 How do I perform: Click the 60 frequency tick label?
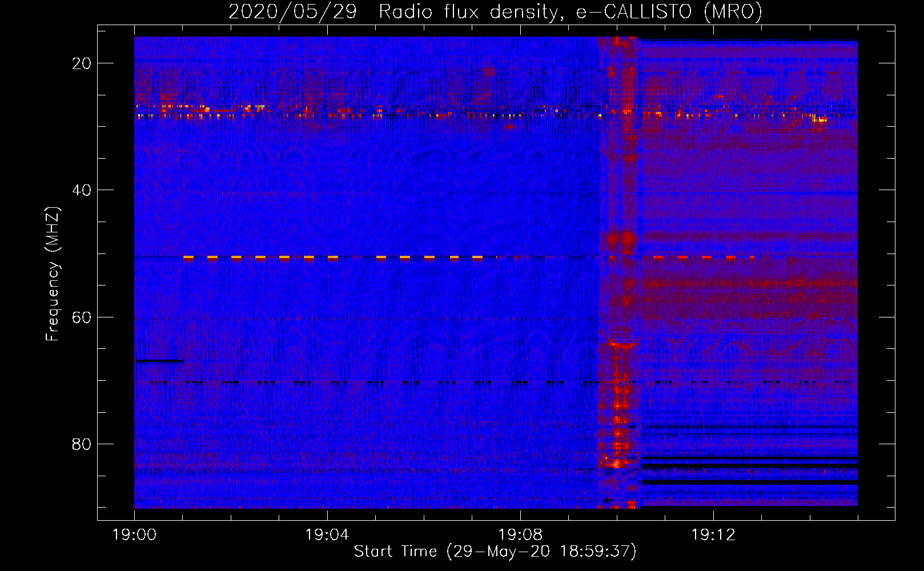(x=82, y=317)
